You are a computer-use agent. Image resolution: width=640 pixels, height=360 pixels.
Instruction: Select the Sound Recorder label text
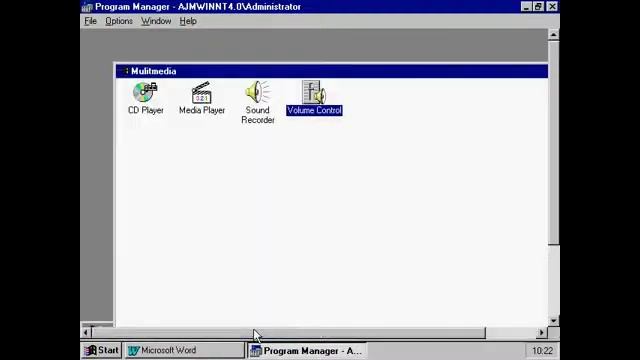(258, 115)
